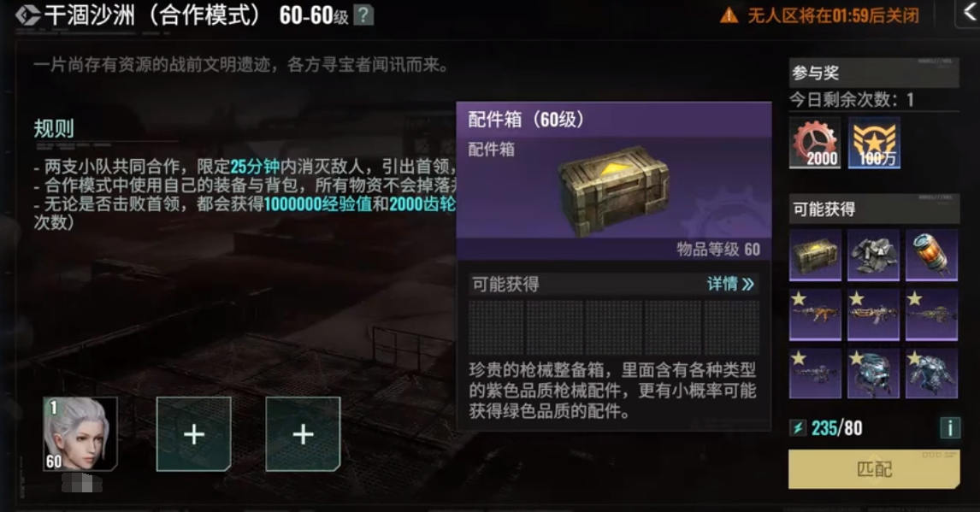Click the large crate image in popup
The height and width of the screenshot is (512, 980).
pos(612,191)
